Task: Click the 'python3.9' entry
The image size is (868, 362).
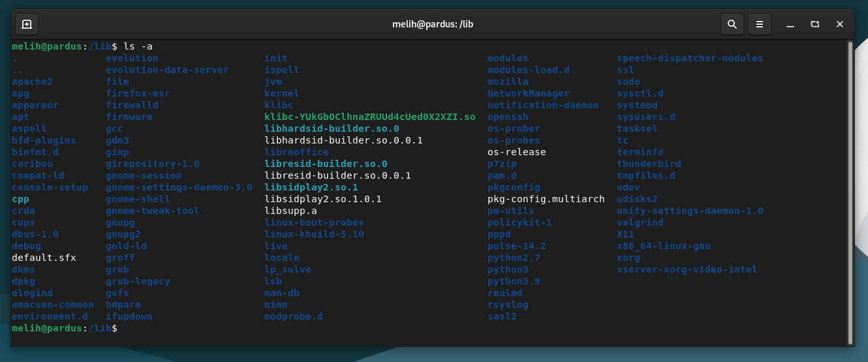Action: [514, 281]
